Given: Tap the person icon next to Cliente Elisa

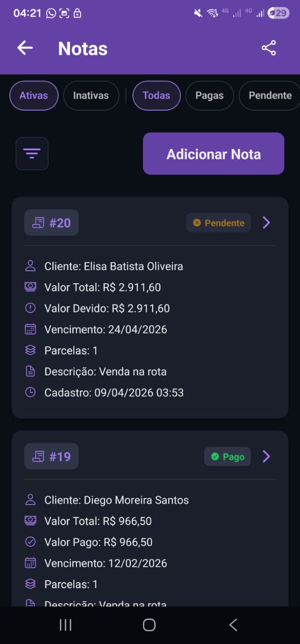Looking at the screenshot, I should 30,266.
